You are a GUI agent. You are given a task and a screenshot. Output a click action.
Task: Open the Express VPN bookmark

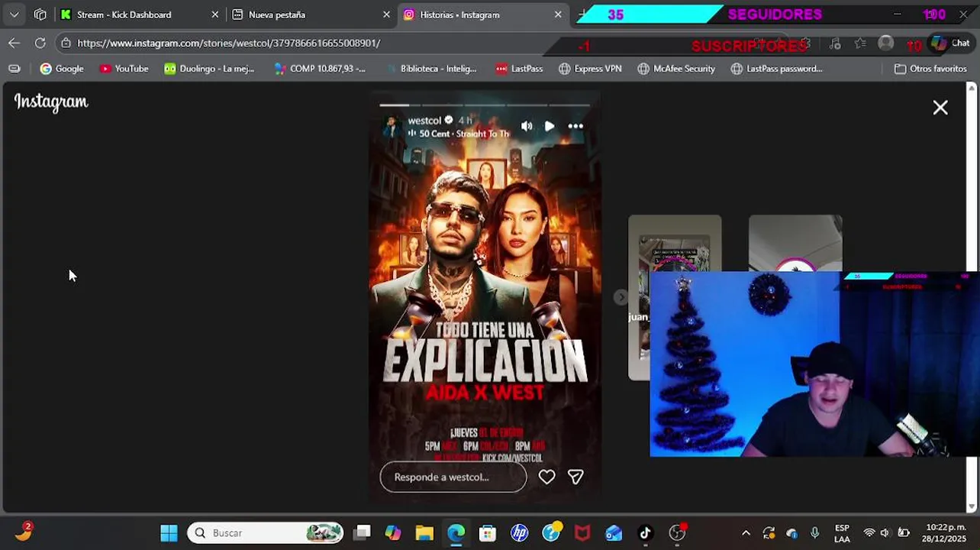590,69
